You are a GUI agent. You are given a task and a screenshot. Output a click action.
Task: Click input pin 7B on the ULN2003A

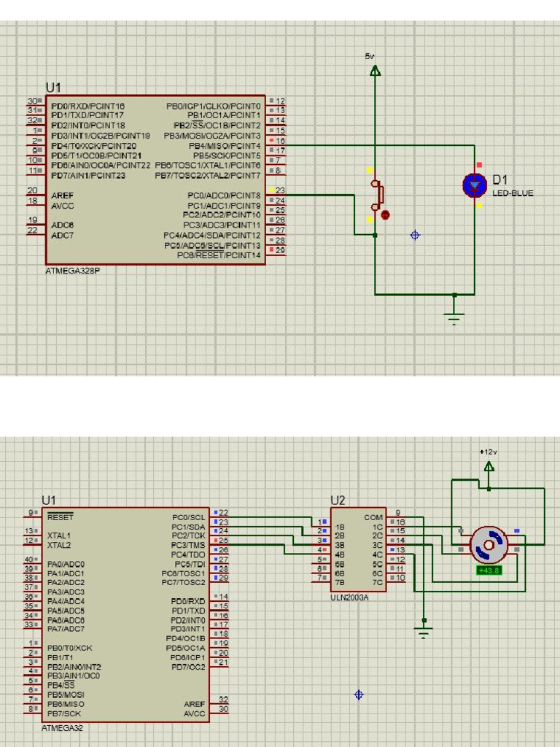(340, 582)
